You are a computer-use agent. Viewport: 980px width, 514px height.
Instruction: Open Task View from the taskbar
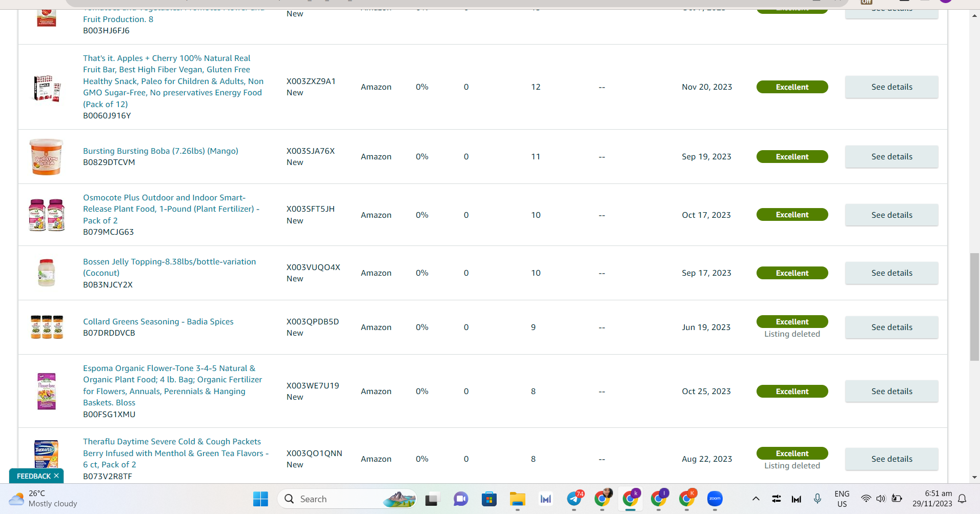[x=432, y=499]
